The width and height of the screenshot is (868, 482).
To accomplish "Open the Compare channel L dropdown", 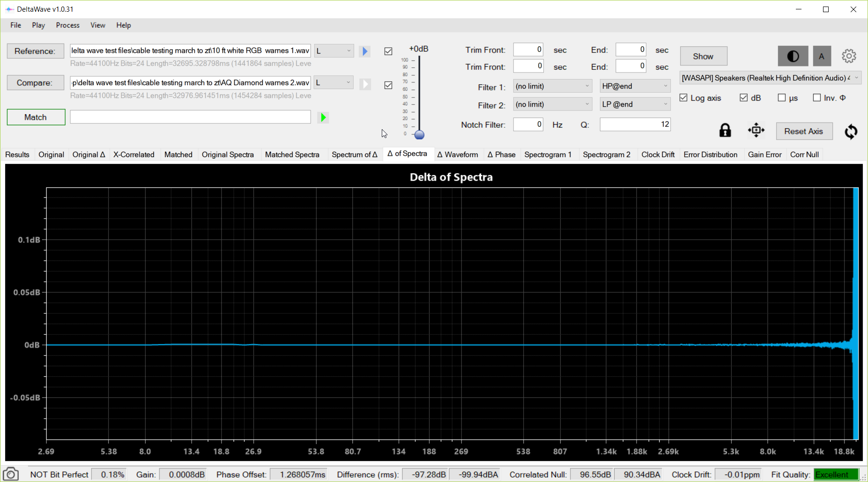I will click(334, 82).
